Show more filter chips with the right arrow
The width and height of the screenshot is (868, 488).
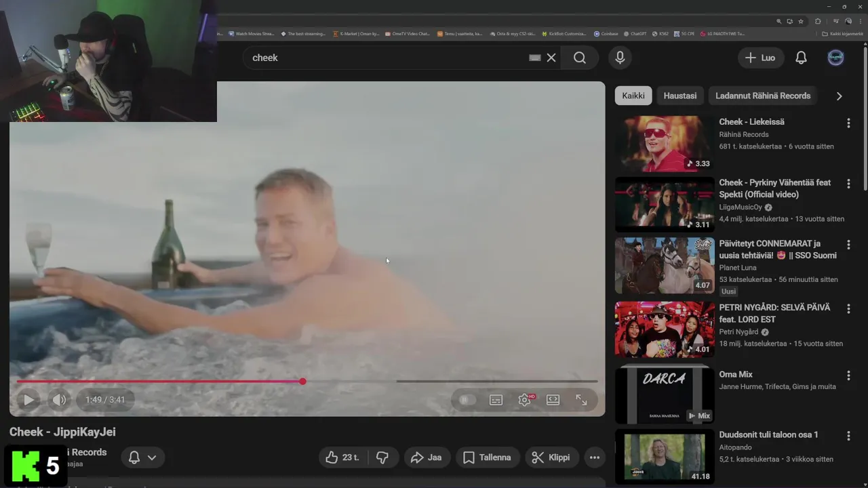point(839,96)
